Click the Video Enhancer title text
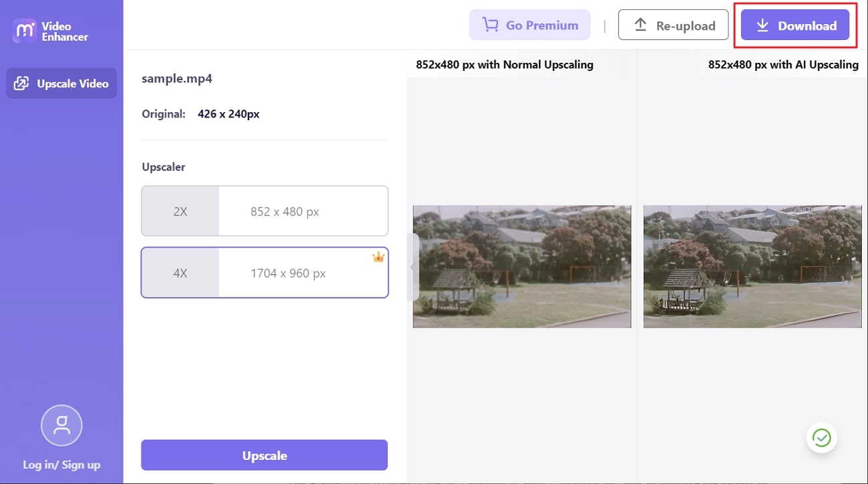 [x=65, y=31]
